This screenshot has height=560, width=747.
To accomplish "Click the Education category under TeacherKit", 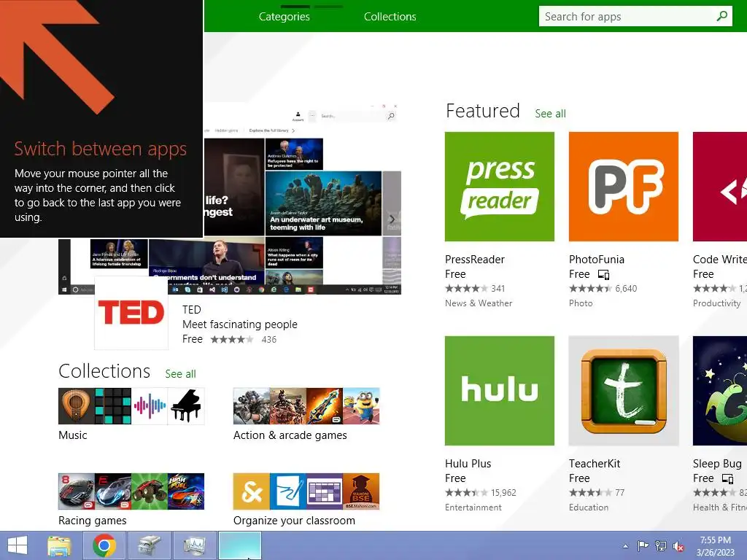I will coord(589,507).
